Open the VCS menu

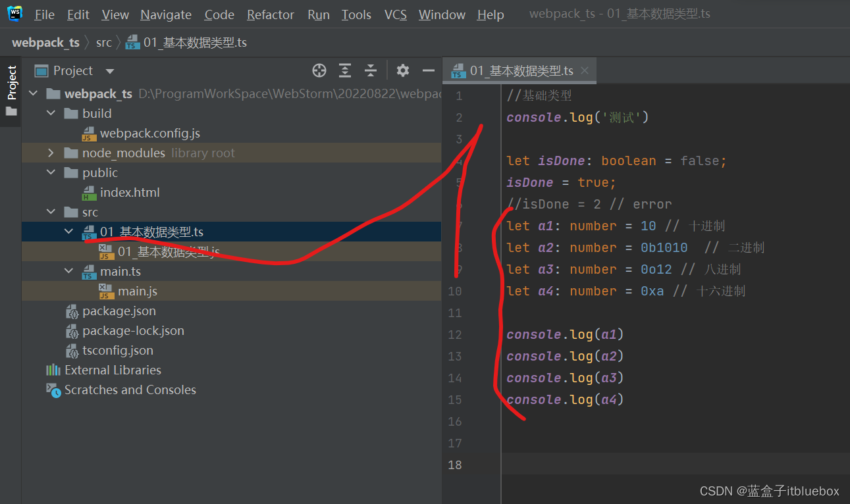click(x=396, y=14)
